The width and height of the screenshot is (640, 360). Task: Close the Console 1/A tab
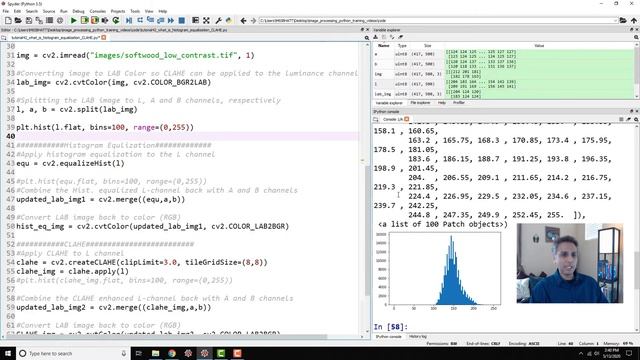pos(407,119)
